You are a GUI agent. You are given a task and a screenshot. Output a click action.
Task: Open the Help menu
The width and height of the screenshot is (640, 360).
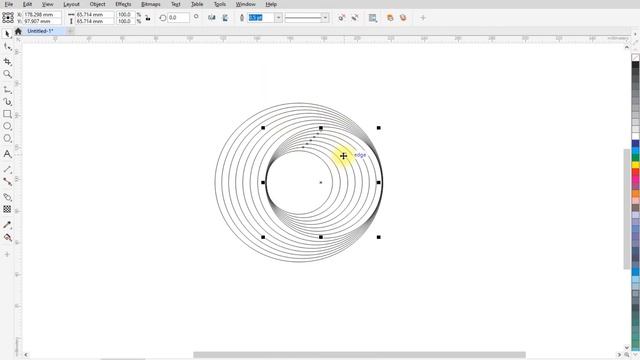pos(271,4)
